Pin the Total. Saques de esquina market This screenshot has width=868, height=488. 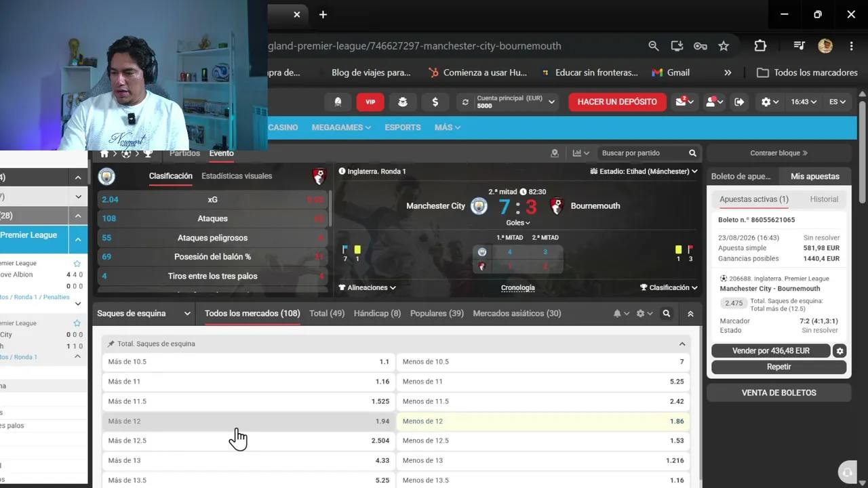tap(111, 344)
